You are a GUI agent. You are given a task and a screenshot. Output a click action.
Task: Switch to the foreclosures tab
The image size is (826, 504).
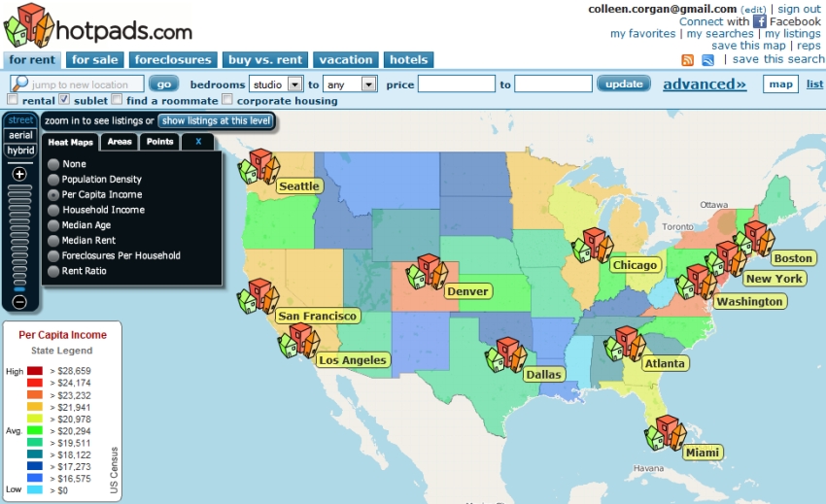(173, 59)
